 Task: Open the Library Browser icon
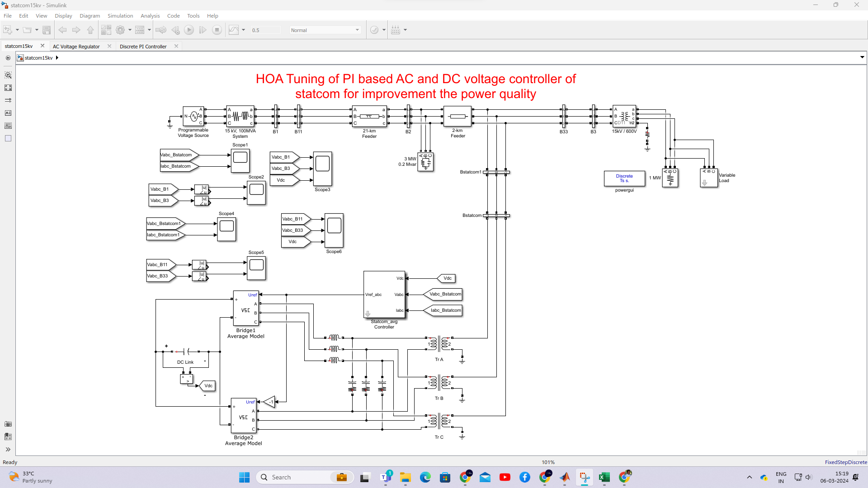(x=107, y=30)
